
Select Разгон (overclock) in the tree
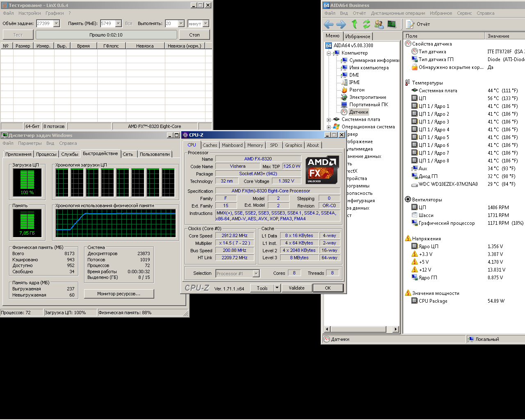(356, 90)
